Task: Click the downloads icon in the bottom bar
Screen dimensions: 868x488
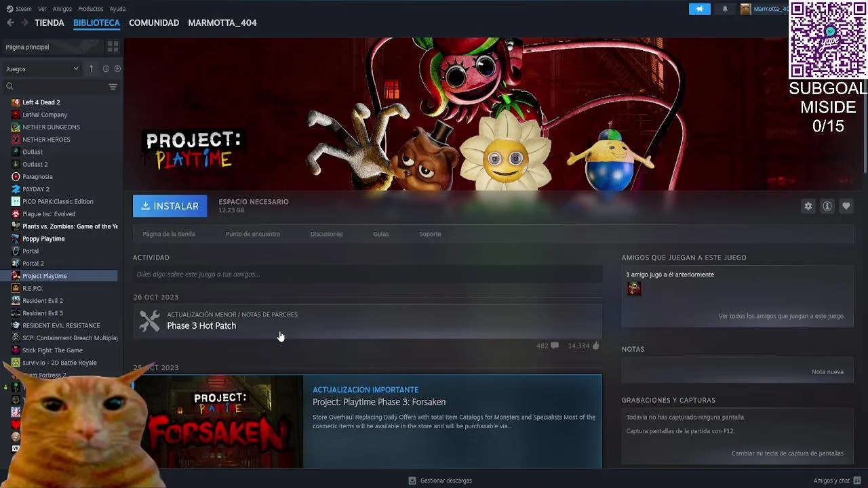Action: click(x=412, y=481)
